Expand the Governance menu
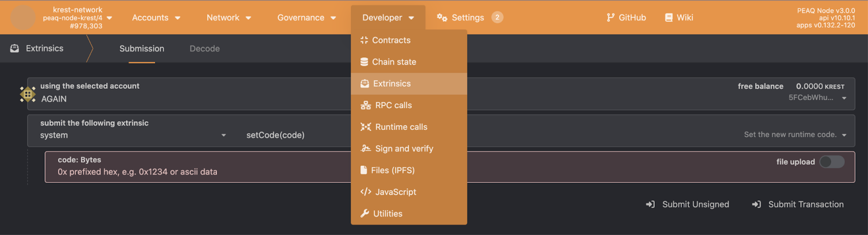The width and height of the screenshot is (868, 235). (x=307, y=17)
